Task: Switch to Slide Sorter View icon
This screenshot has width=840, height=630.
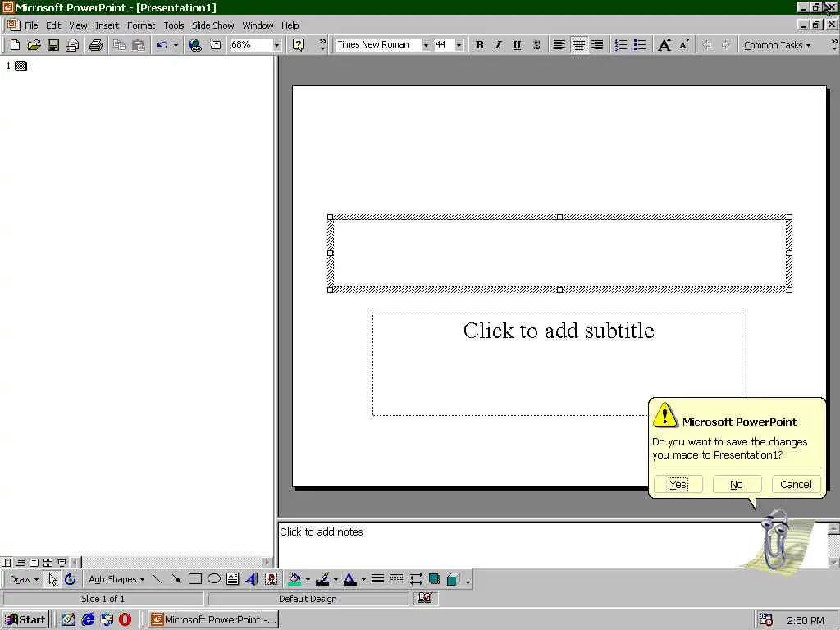Action: tap(48, 563)
